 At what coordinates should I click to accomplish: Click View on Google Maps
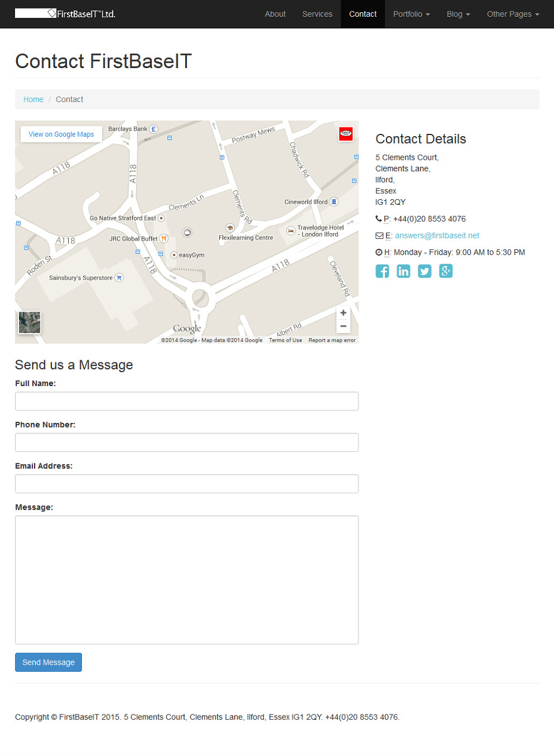61,134
